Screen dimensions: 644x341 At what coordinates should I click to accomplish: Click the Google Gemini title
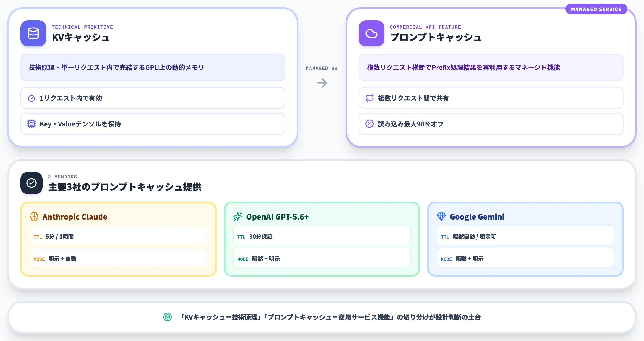coord(477,217)
